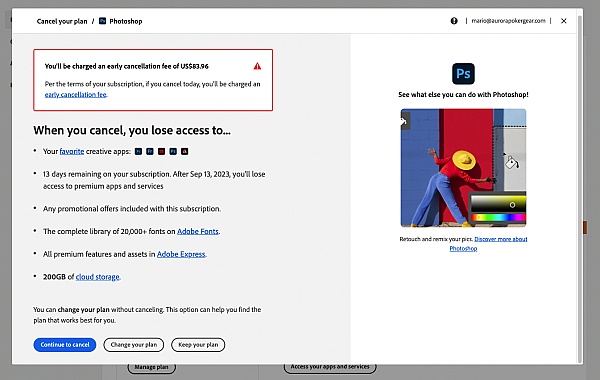The width and height of the screenshot is (600, 380).
Task: Click the Continue to cancel button
Action: point(65,344)
